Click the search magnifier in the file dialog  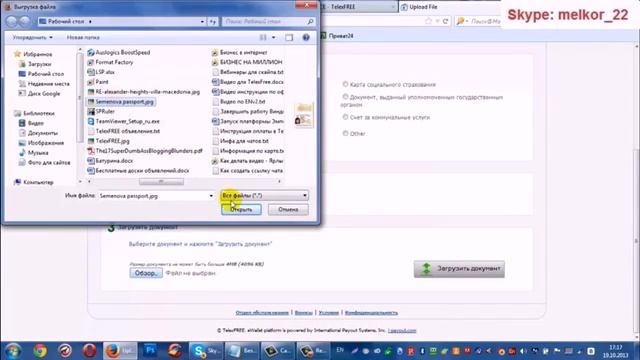310,21
